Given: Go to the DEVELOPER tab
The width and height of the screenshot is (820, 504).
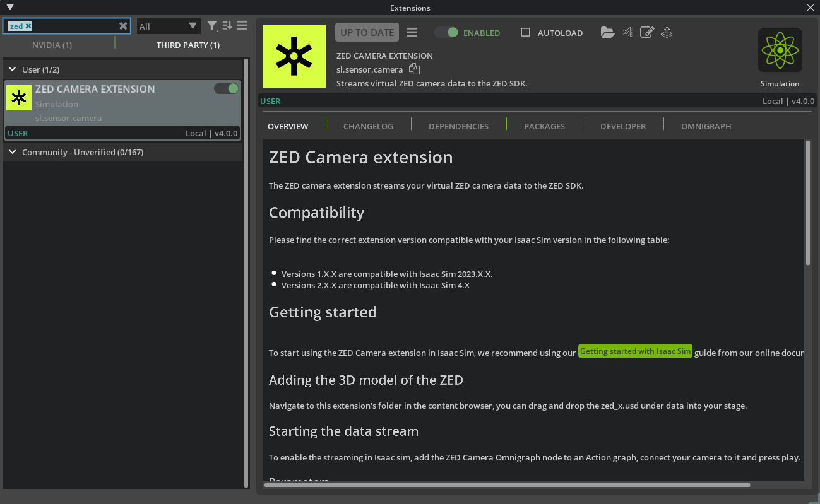Looking at the screenshot, I should (x=623, y=126).
